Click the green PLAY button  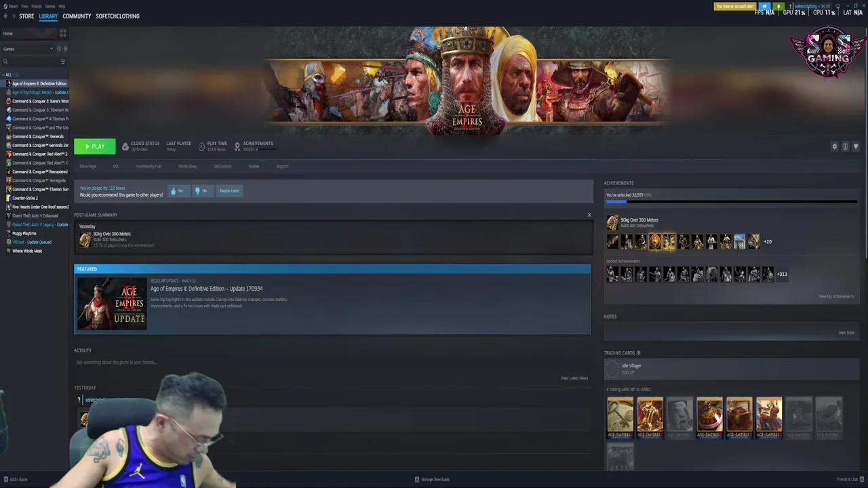pyautogui.click(x=95, y=146)
